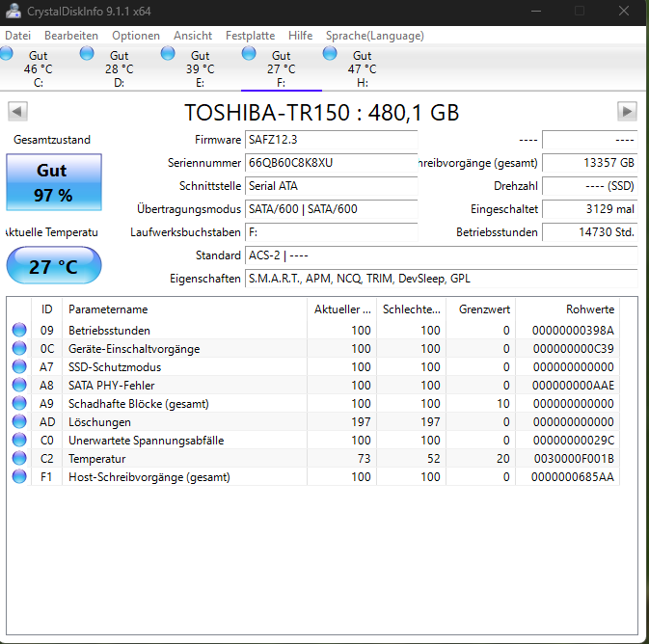Click the Rohwerte column header
Screen dimensions: 649x644
pyautogui.click(x=567, y=309)
